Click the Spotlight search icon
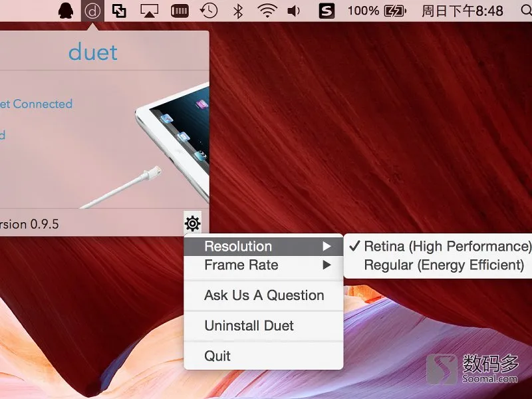Image resolution: width=532 pixels, height=399 pixels. (527, 11)
